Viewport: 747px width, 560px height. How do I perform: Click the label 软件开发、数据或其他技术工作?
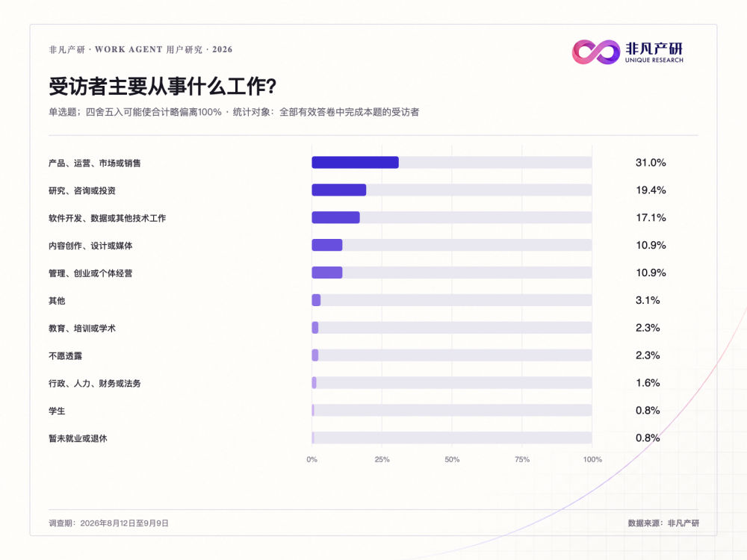pyautogui.click(x=107, y=218)
